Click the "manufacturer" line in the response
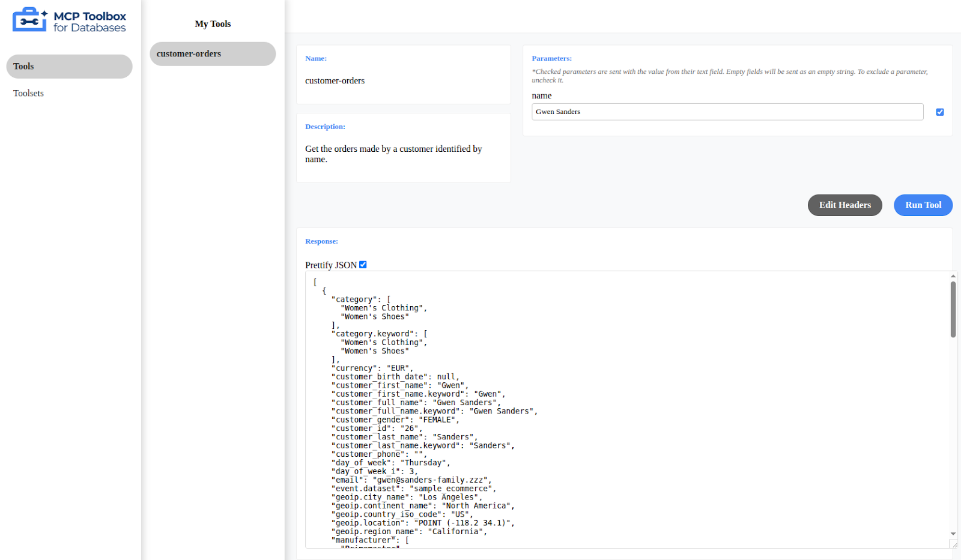961x560 pixels. point(370,540)
